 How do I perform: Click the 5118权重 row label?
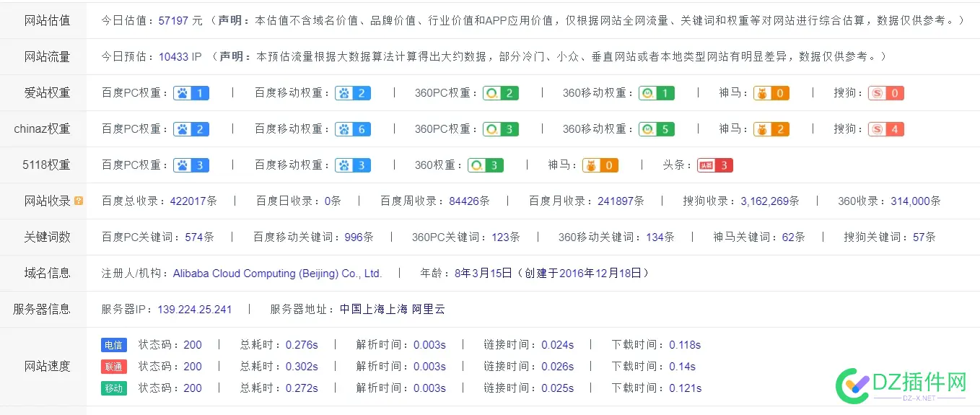(x=46, y=165)
